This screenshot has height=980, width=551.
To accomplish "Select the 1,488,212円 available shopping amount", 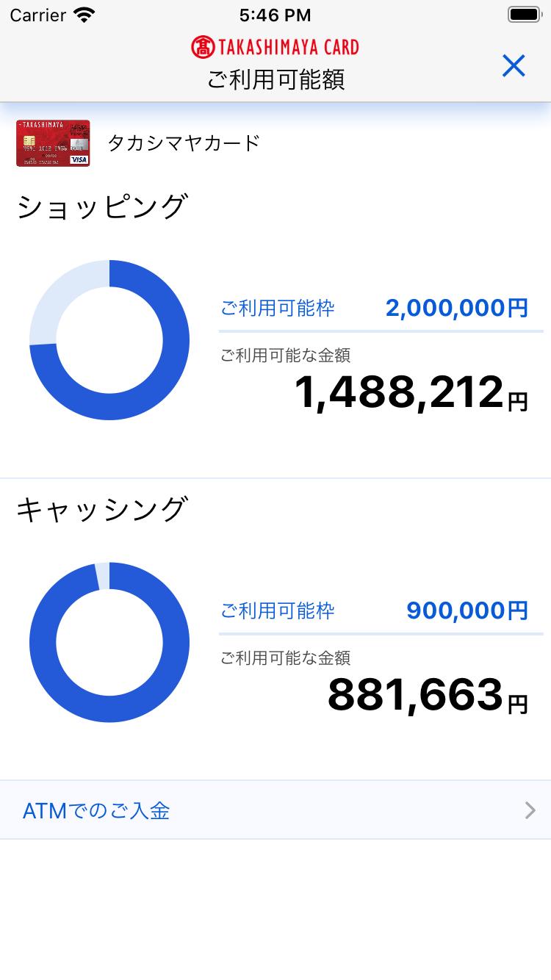I will coord(411,393).
